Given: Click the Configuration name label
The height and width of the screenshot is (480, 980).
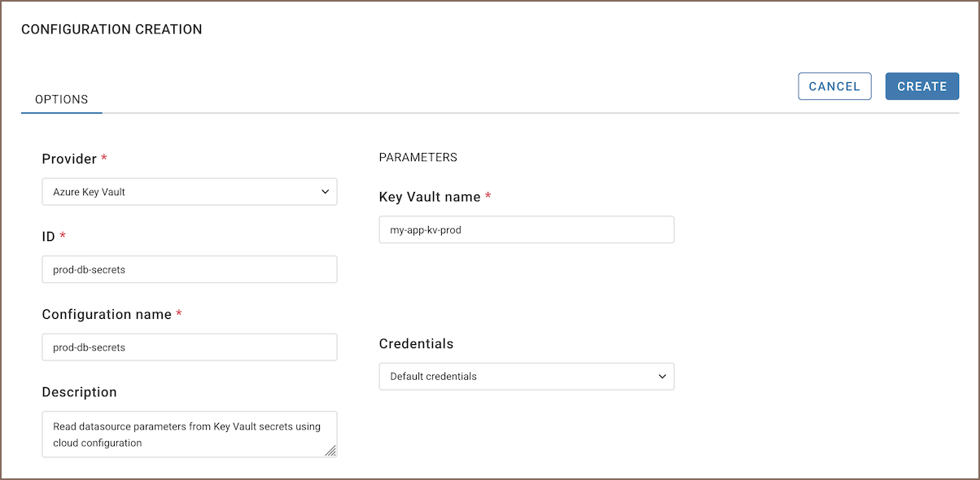Looking at the screenshot, I should tap(107, 314).
